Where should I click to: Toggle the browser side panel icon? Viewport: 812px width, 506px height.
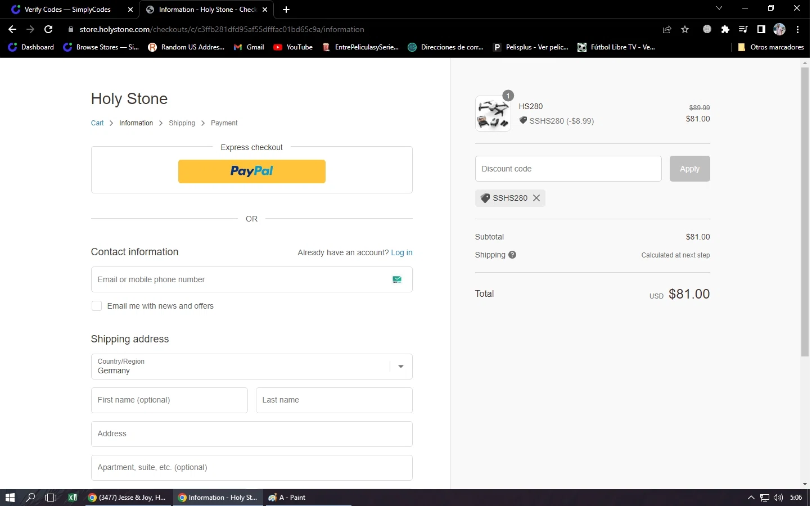[761, 29]
